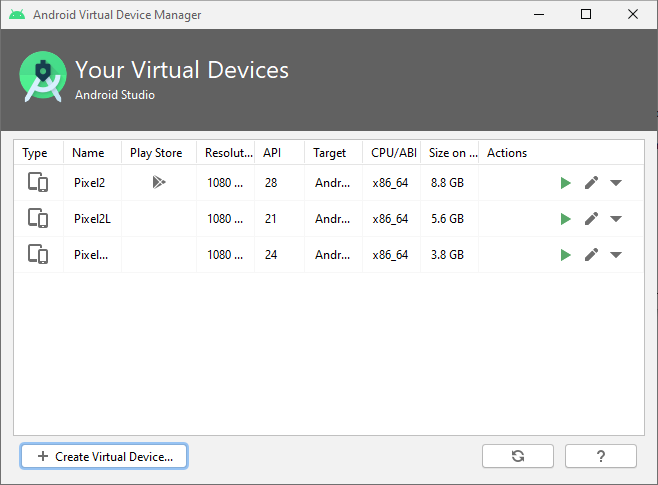Open help with question mark button
Viewport: 658px width, 485px height.
click(601, 456)
